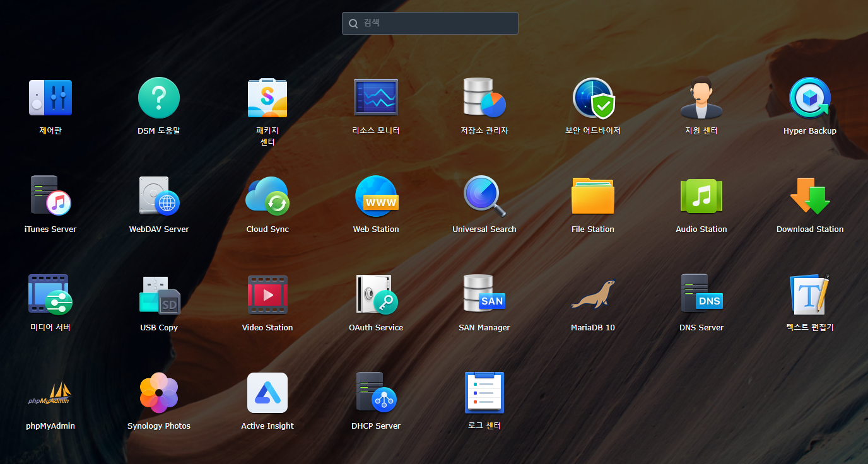Image resolution: width=868 pixels, height=464 pixels.
Task: Launch 미디어 서버 media server
Action: click(x=50, y=294)
